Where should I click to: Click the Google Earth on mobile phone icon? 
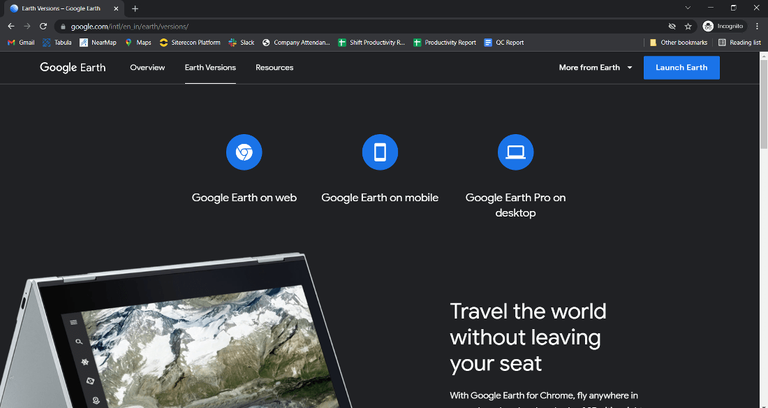tap(380, 152)
